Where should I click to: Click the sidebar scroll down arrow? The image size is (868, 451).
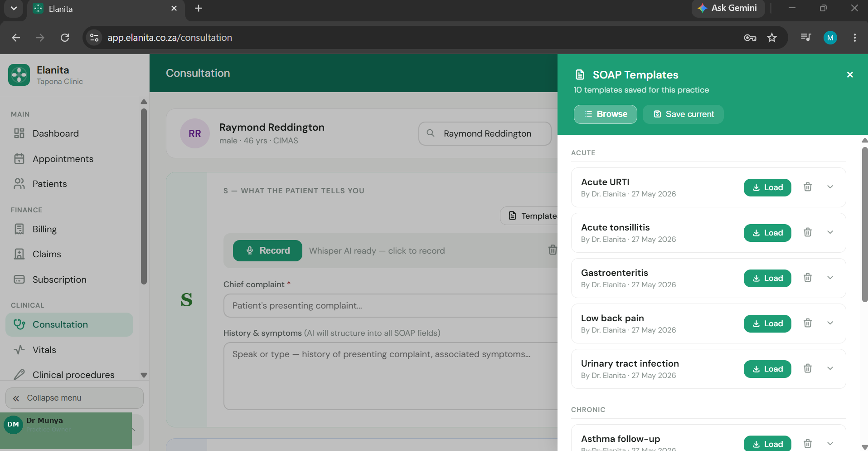coord(144,375)
